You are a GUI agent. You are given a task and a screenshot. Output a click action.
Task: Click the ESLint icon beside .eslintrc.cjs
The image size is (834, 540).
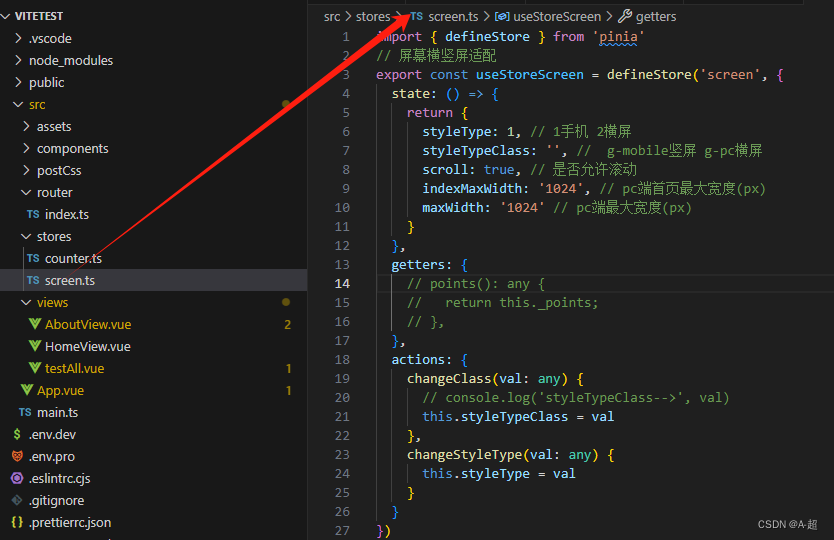pyautogui.click(x=17, y=478)
